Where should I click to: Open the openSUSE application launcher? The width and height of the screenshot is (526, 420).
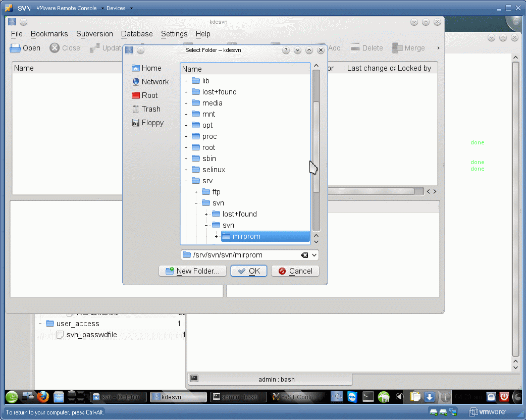tap(12, 397)
